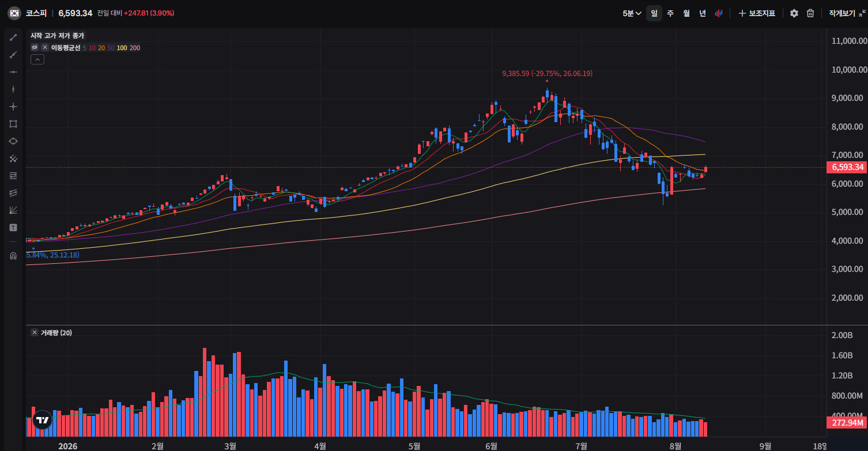The image size is (868, 451).
Task: Switch to the daily 일 timeframe
Action: tap(654, 13)
